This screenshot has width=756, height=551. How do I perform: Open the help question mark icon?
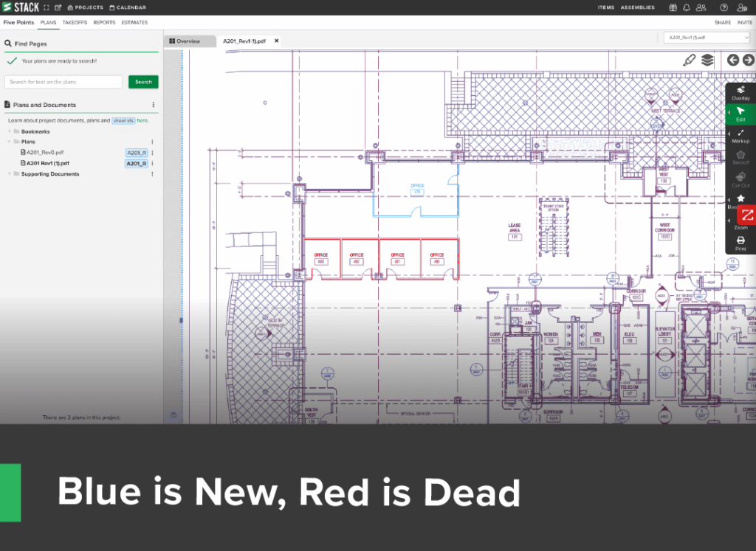coord(724,7)
